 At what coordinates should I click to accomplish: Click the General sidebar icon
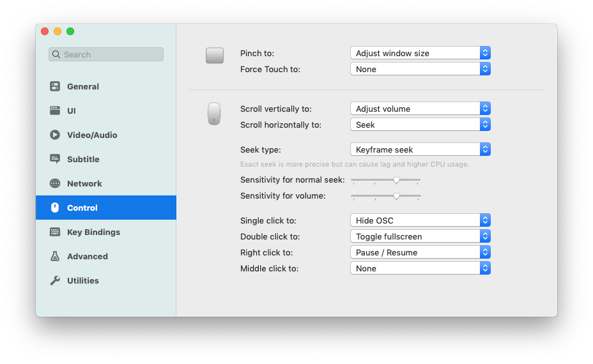pos(55,86)
